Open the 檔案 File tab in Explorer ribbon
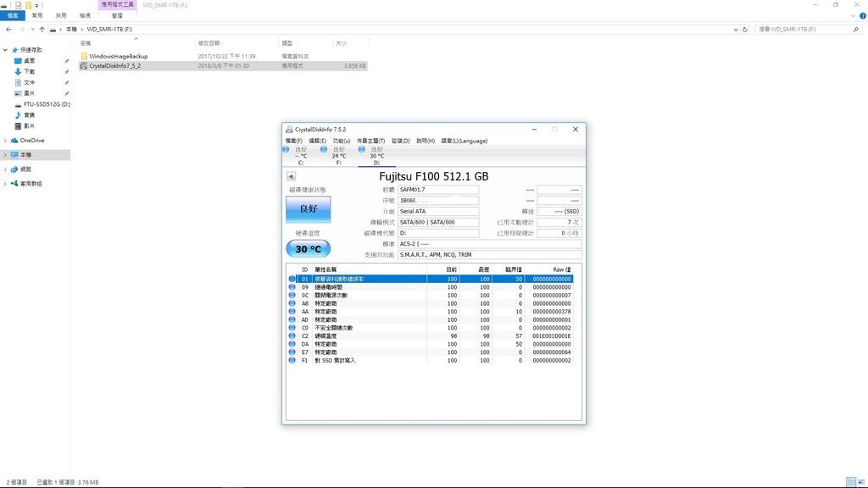 13,15
